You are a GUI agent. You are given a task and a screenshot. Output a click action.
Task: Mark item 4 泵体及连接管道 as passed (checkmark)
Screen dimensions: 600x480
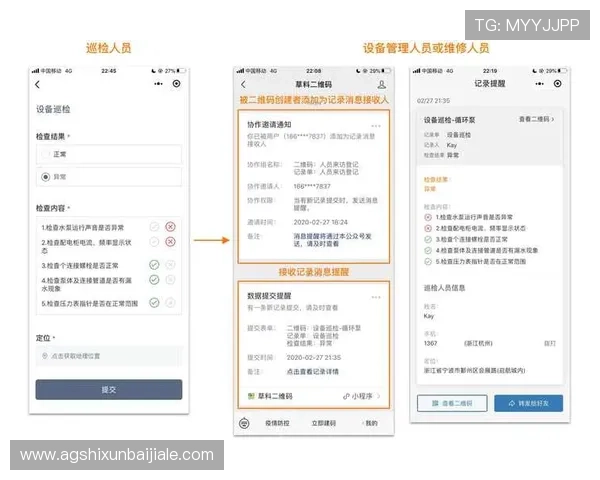click(154, 280)
